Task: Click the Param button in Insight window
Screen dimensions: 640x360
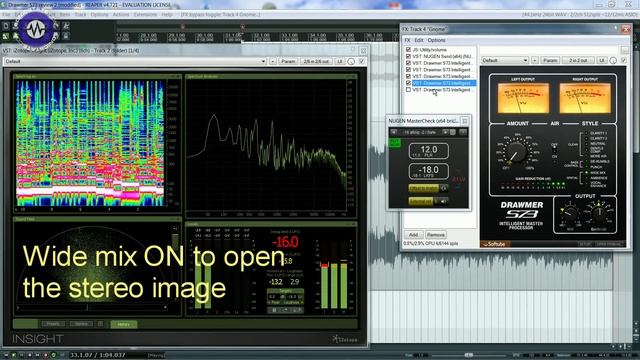Action: click(288, 61)
